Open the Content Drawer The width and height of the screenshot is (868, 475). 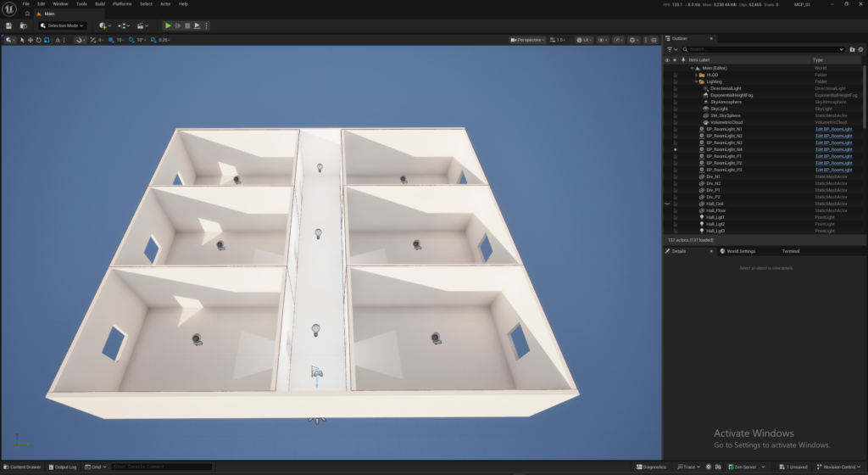click(x=22, y=467)
